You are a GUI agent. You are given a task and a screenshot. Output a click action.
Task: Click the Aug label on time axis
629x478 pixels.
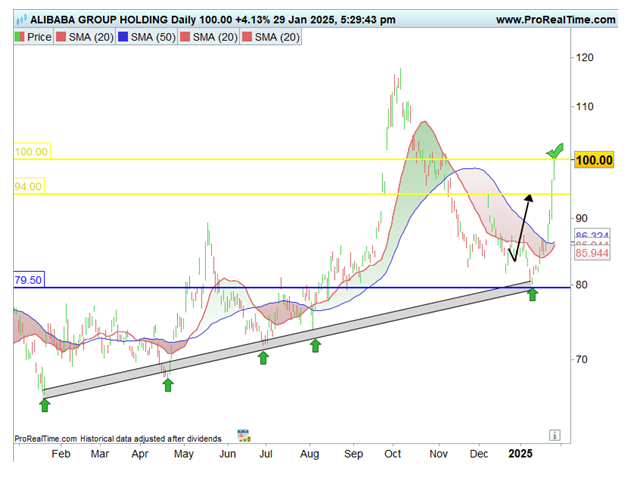(x=309, y=454)
